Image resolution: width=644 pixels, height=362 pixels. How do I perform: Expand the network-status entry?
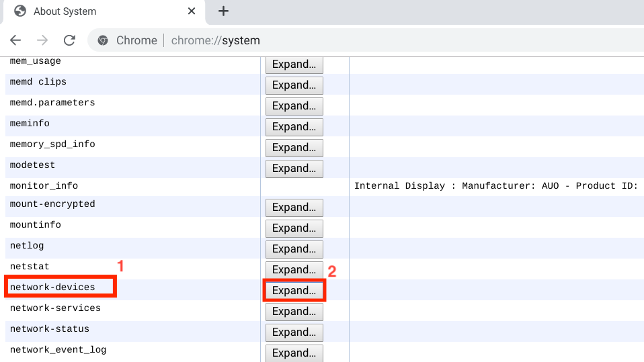point(294,332)
